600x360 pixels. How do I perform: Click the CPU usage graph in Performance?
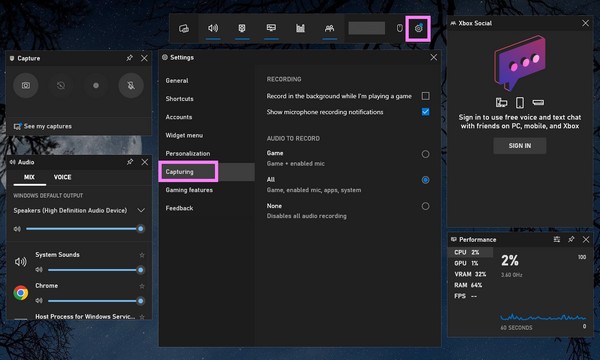[x=543, y=317]
